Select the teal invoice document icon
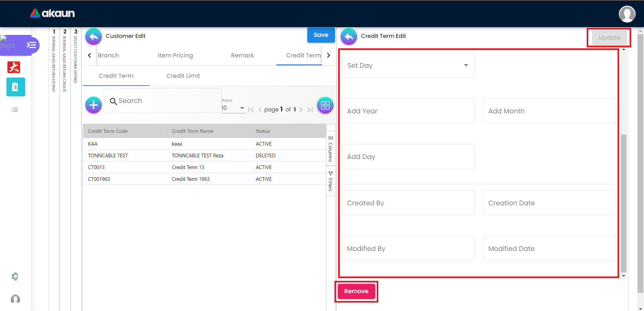The width and height of the screenshot is (644, 311). pyautogui.click(x=15, y=87)
